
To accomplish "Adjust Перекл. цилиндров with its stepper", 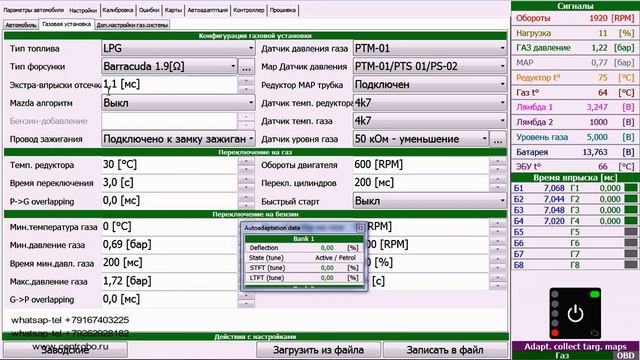I will click(x=498, y=183).
